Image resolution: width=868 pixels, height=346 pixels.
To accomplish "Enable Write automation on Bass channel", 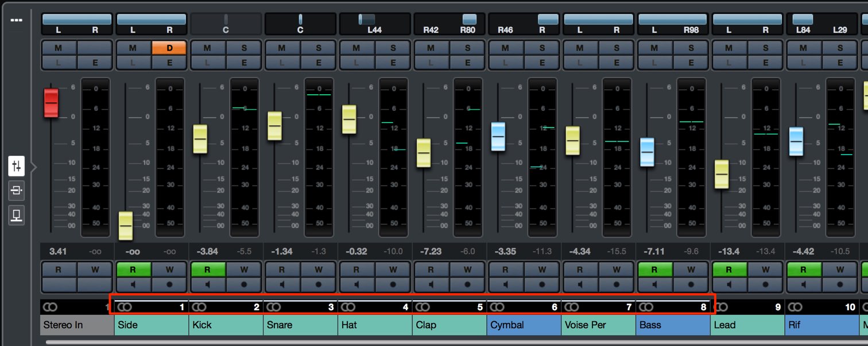I will pyautogui.click(x=691, y=270).
